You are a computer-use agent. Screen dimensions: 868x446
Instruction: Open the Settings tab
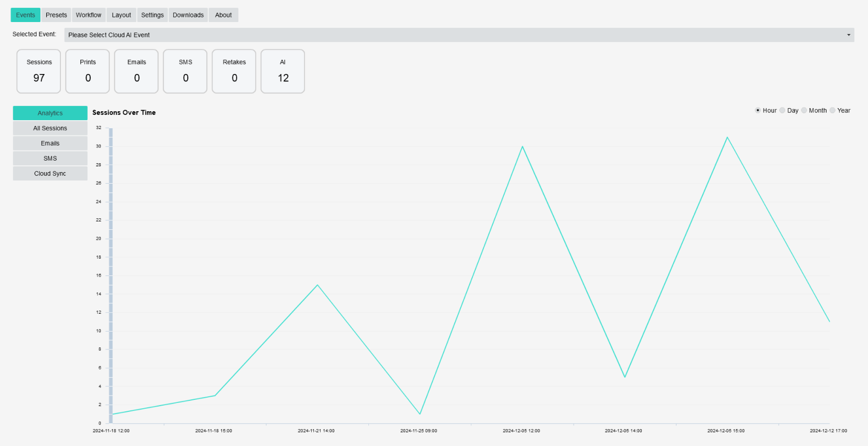pos(152,15)
